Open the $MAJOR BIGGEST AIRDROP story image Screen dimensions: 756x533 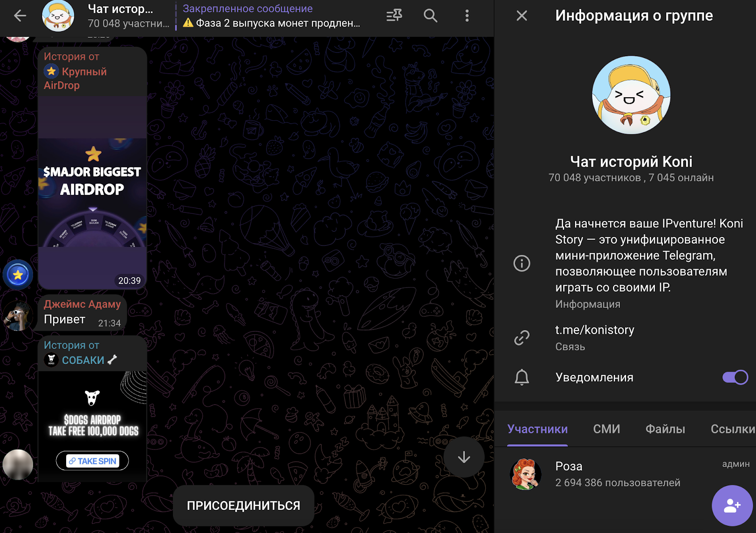pos(92,193)
